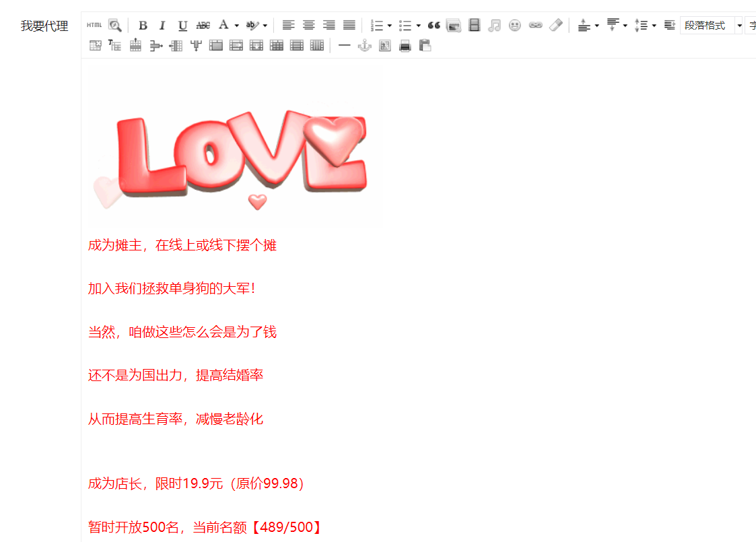
Task: Open the font color picker
Action: (x=236, y=26)
